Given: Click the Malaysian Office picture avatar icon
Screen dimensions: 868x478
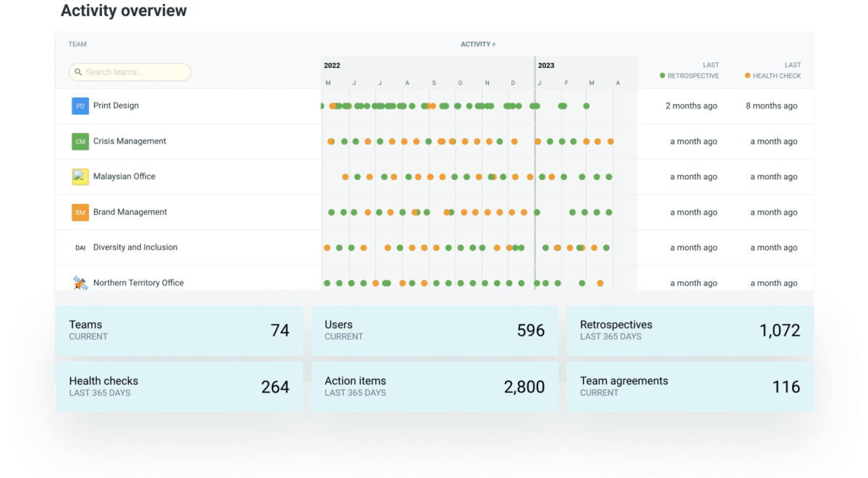Looking at the screenshot, I should point(80,176).
